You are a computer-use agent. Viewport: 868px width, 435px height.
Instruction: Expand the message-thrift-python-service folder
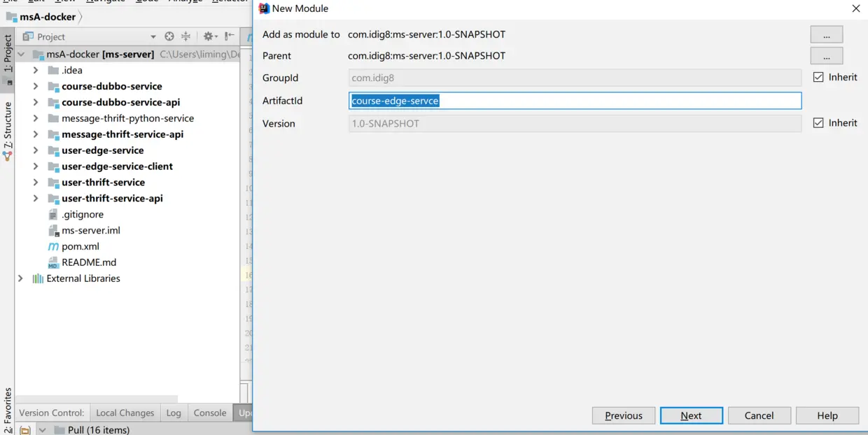click(x=36, y=118)
